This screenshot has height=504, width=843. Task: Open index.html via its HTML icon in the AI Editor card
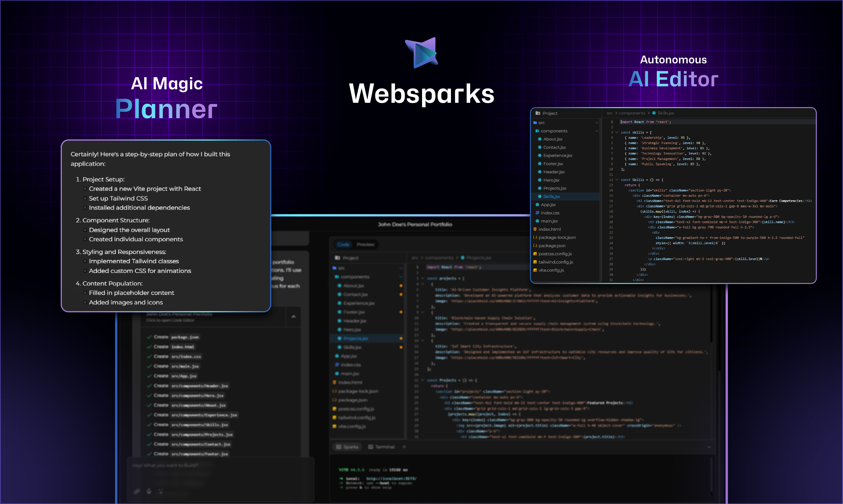coord(535,229)
